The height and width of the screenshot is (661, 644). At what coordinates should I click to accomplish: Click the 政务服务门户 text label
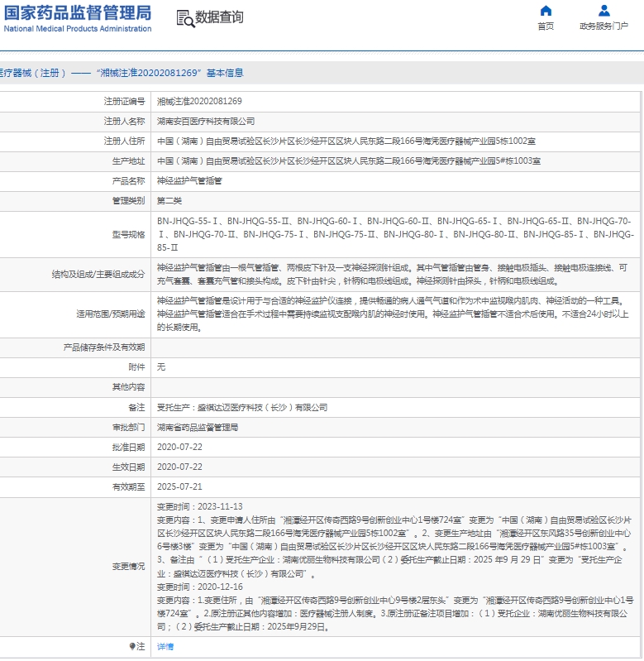click(x=603, y=26)
